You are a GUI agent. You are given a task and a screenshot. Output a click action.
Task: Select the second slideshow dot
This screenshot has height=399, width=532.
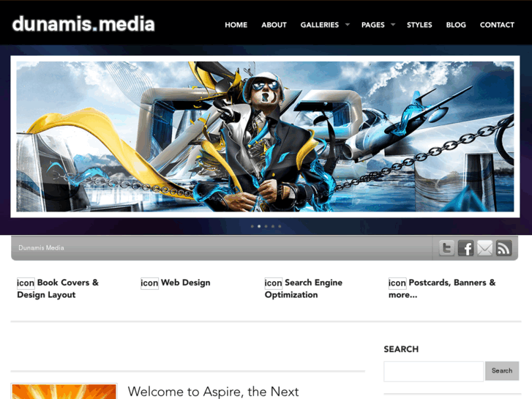(x=259, y=226)
